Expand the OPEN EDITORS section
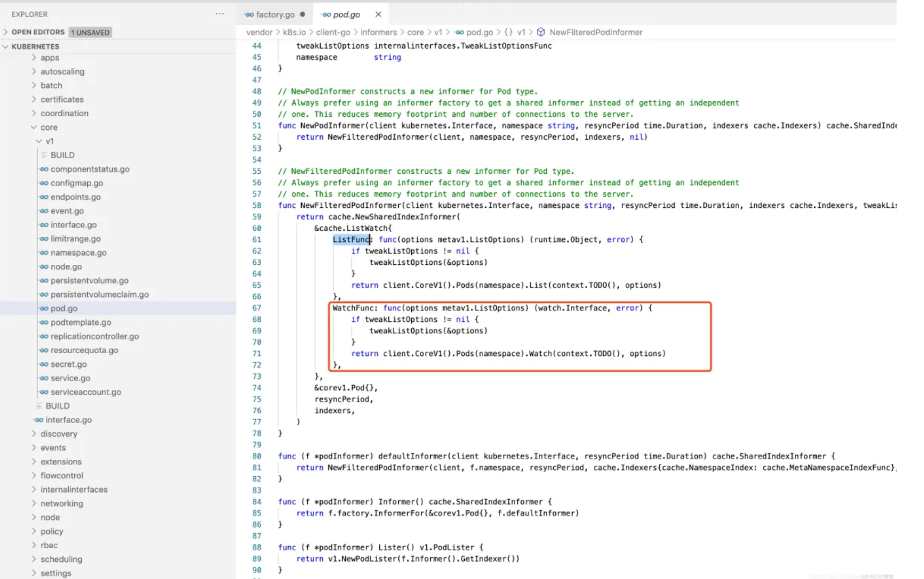 6,32
